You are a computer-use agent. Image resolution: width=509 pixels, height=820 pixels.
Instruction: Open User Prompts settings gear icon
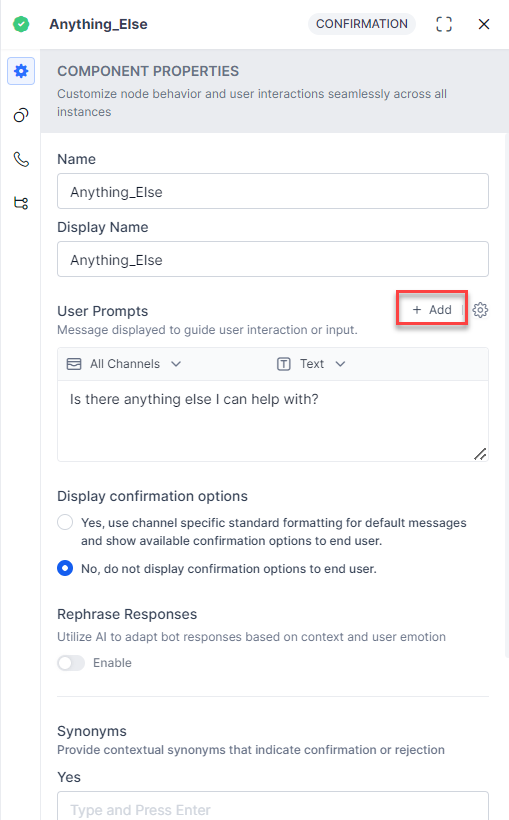480,310
